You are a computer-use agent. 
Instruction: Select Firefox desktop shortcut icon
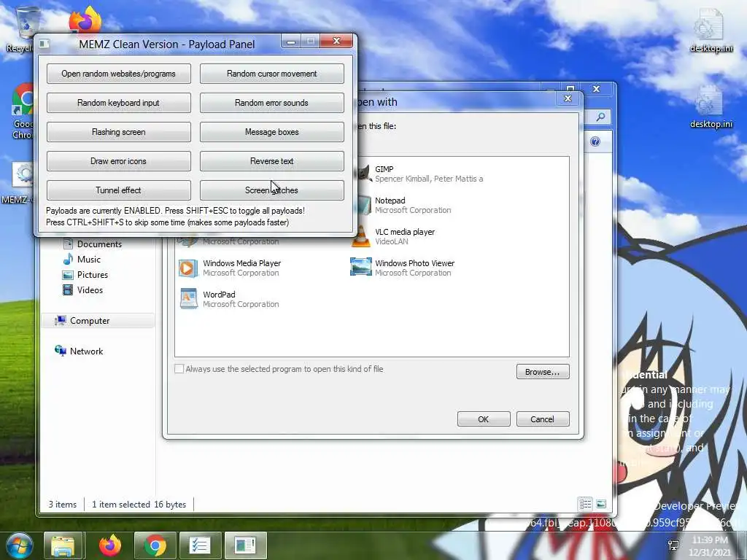[85, 20]
